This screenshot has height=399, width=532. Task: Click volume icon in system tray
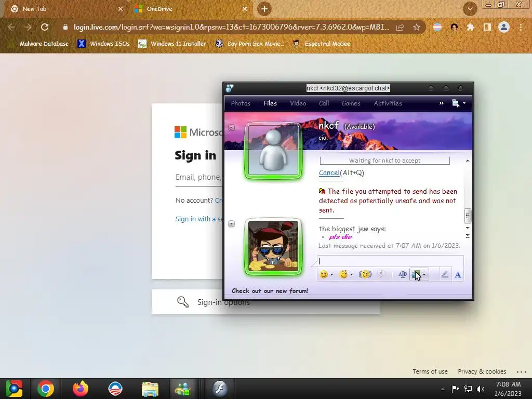point(481,389)
